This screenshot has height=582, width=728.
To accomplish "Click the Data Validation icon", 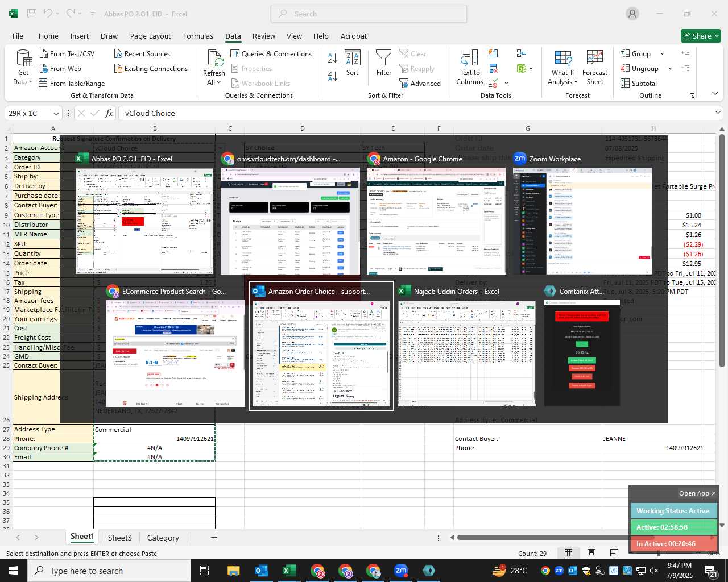I will click(x=493, y=84).
